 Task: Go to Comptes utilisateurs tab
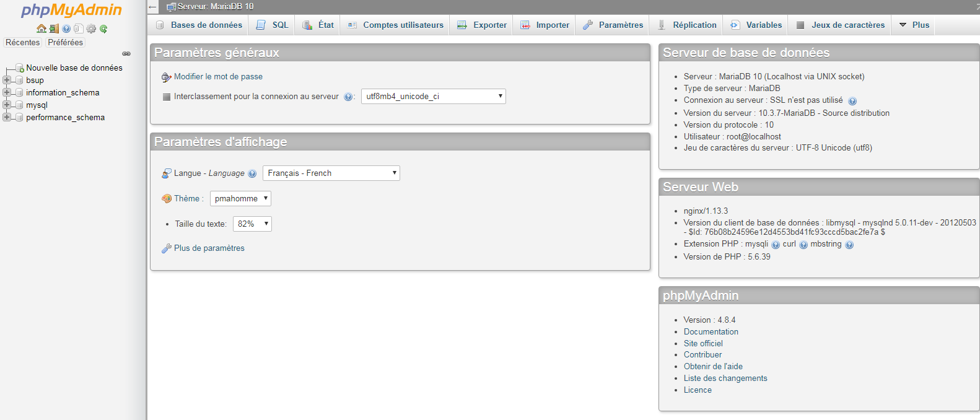pyautogui.click(x=395, y=25)
